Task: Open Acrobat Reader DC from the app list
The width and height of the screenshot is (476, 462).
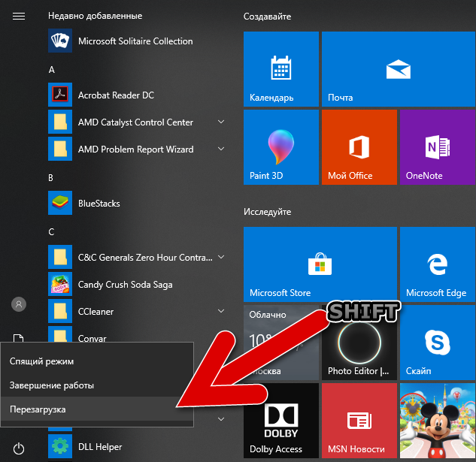Action: 136,95
